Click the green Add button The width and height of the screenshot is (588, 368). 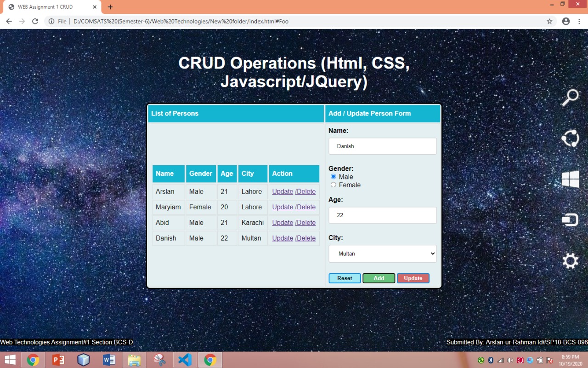pyautogui.click(x=379, y=278)
